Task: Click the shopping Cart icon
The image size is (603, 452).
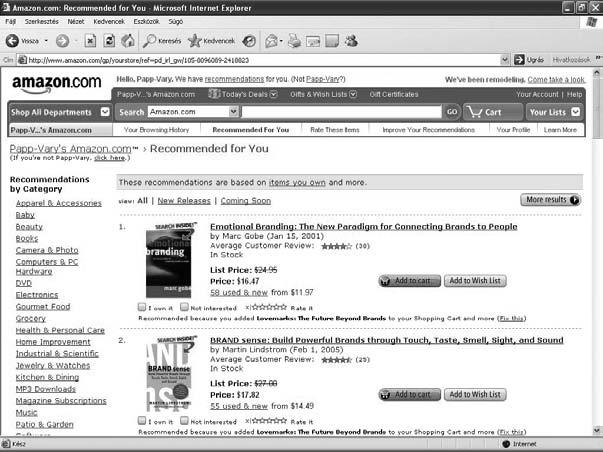Action: 475,112
